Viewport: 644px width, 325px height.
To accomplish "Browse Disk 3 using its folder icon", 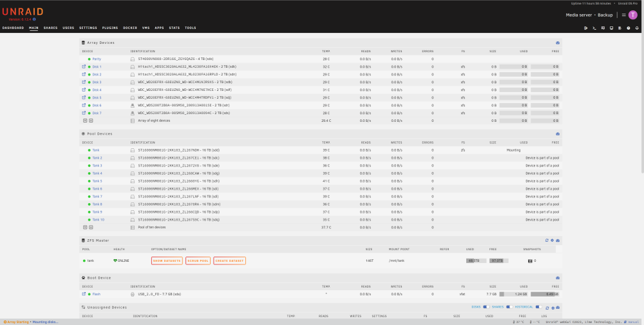I will click(84, 82).
